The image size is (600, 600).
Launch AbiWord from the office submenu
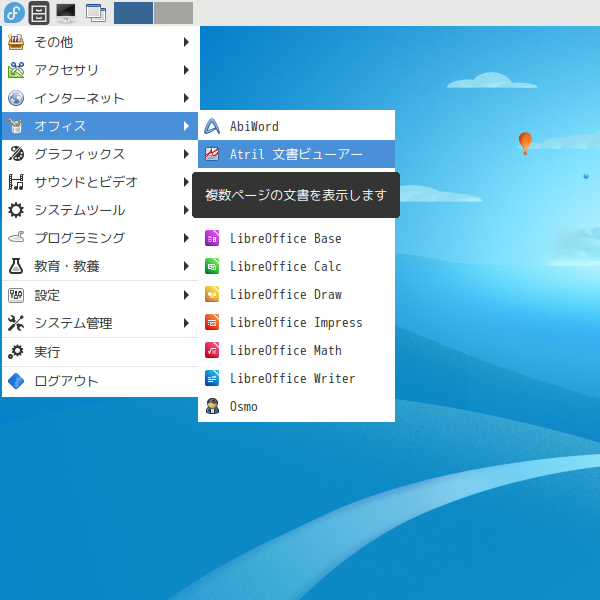pyautogui.click(x=297, y=126)
